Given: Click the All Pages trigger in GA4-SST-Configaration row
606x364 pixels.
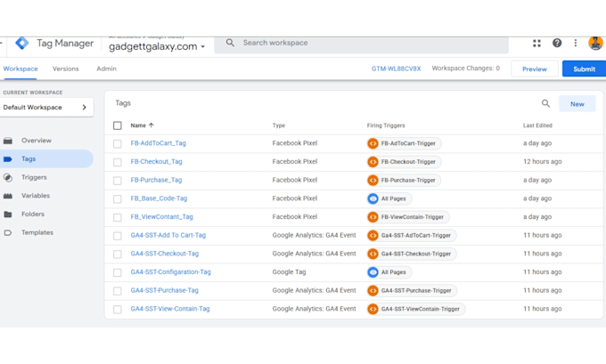Looking at the screenshot, I should tap(389, 272).
